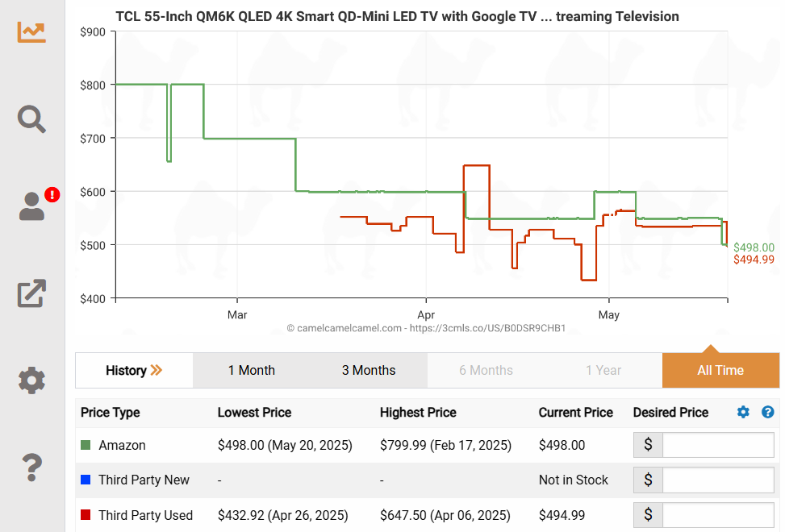Image resolution: width=785 pixels, height=532 pixels.
Task: Click the search magnifier icon
Action: point(32,118)
